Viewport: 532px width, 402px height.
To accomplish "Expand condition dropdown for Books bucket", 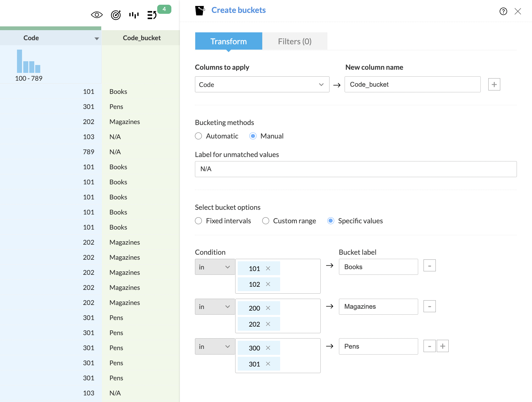I will point(215,267).
